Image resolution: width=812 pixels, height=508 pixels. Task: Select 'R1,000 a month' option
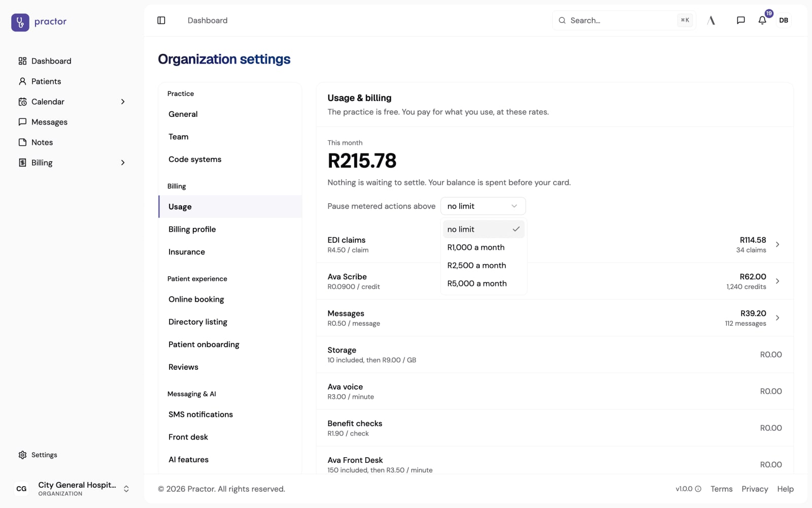[x=484, y=247]
